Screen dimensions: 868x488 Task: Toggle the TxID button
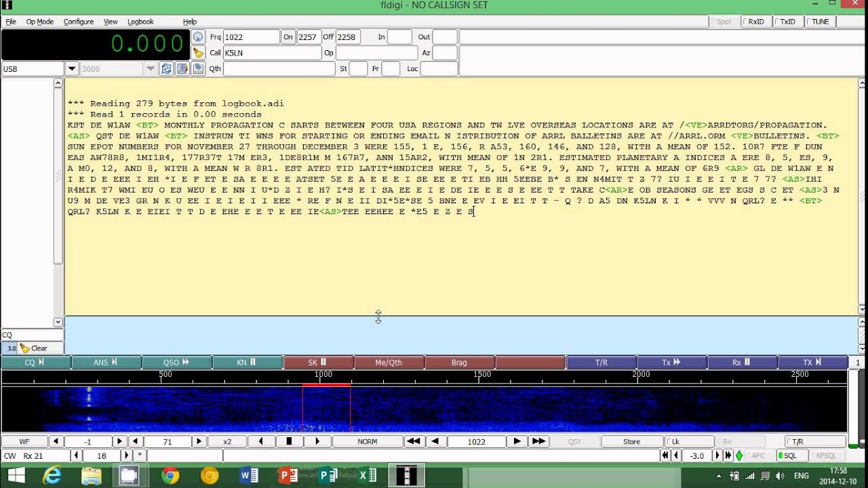(x=787, y=22)
